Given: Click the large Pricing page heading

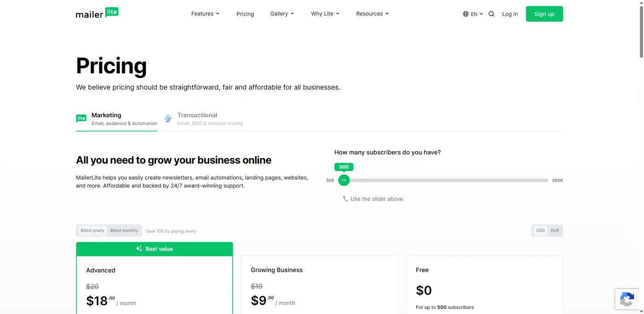Looking at the screenshot, I should [x=111, y=66].
